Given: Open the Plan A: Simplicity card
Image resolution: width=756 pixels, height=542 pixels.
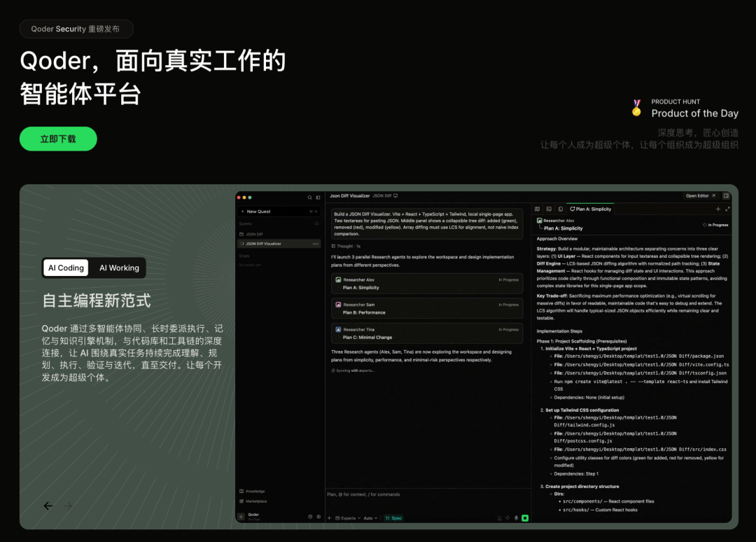Looking at the screenshot, I should tap(427, 284).
